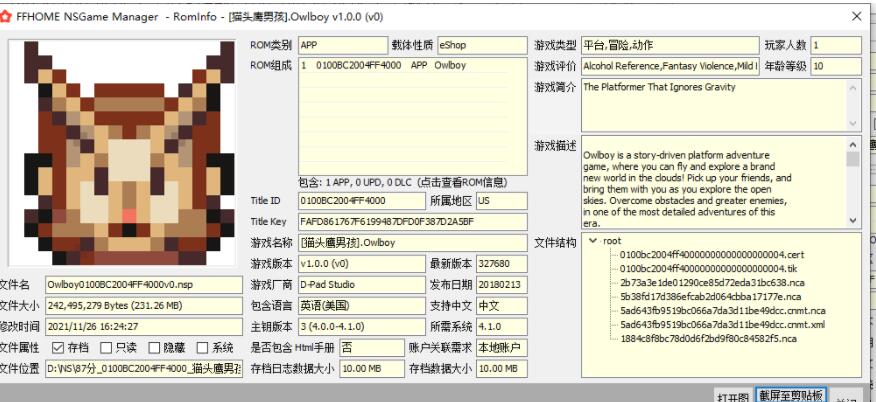Click the 主钥版本 field 3 (4.0.0-4.1.0)
Viewport: 876px width, 402px height.
coord(361,327)
